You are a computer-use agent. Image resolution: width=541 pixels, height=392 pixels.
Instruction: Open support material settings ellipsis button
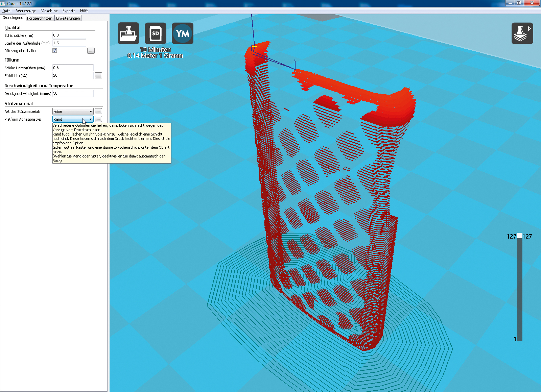pos(98,112)
